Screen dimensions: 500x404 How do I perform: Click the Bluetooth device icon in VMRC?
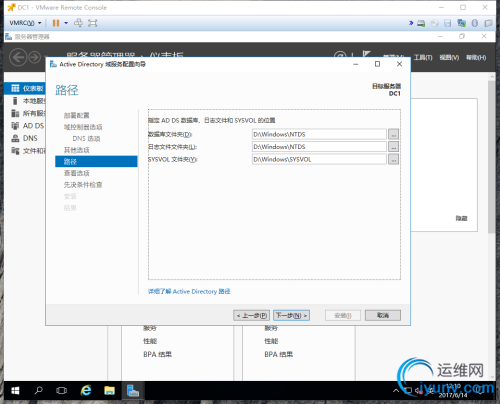coord(475,23)
